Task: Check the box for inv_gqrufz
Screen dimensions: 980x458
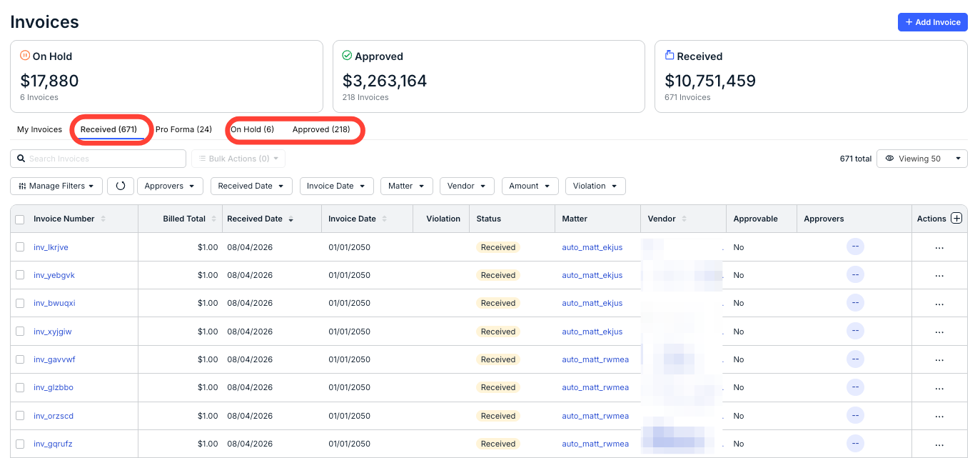Action: click(20, 444)
